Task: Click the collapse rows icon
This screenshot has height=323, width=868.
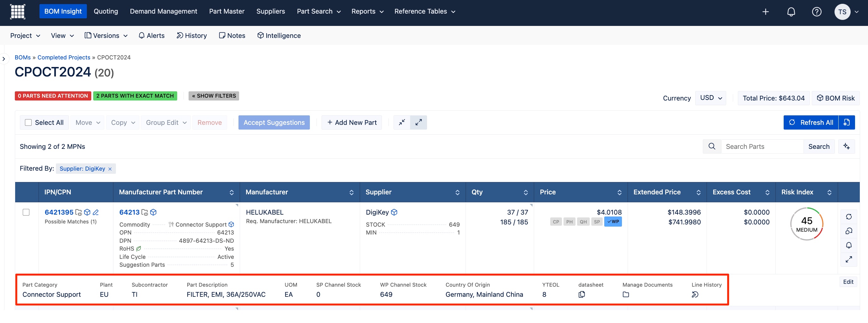Action: (402, 122)
